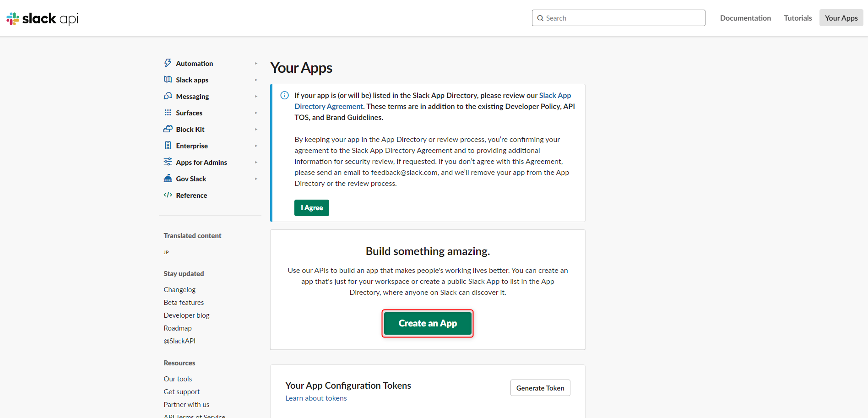Go to Your Apps in top navigation
This screenshot has height=418, width=868.
[841, 18]
